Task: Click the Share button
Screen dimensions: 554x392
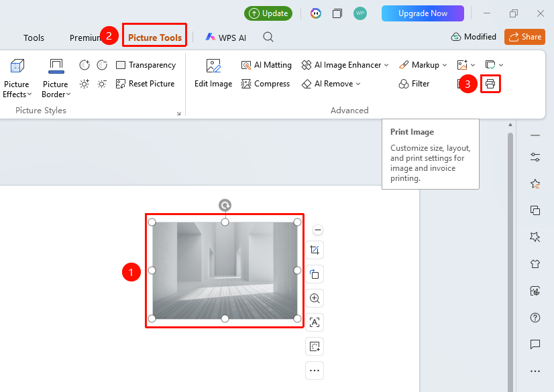Action: click(x=524, y=37)
